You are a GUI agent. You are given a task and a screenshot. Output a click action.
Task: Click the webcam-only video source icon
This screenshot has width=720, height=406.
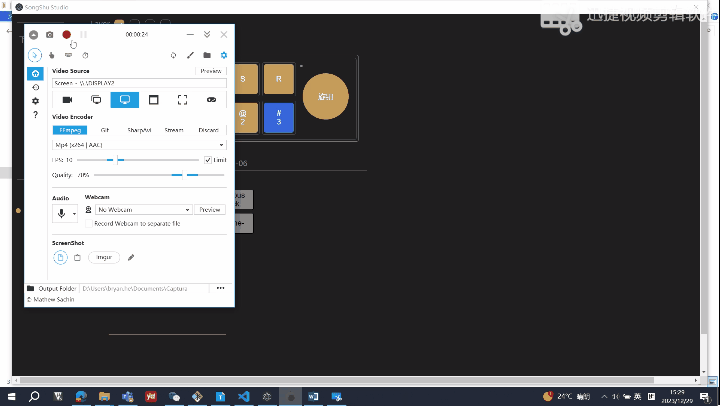(67, 100)
